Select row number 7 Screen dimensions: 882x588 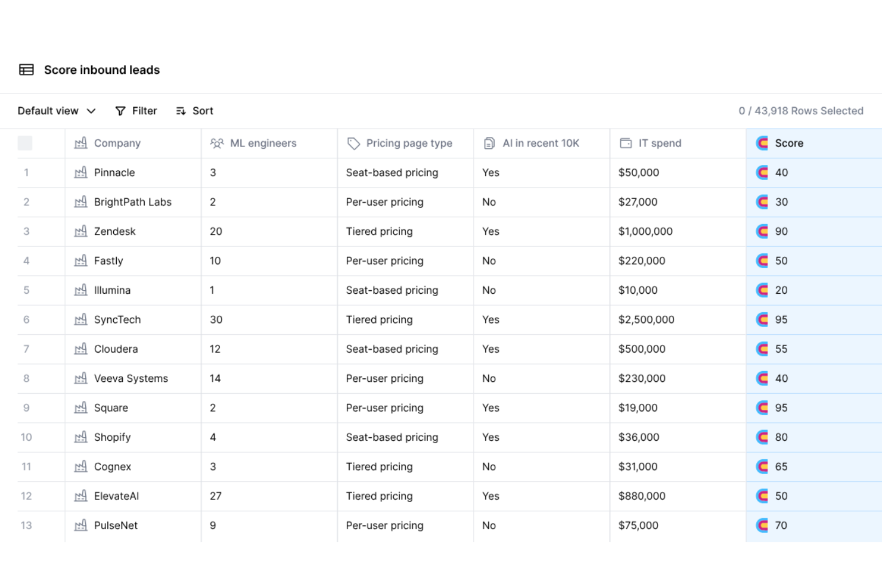[x=26, y=349]
